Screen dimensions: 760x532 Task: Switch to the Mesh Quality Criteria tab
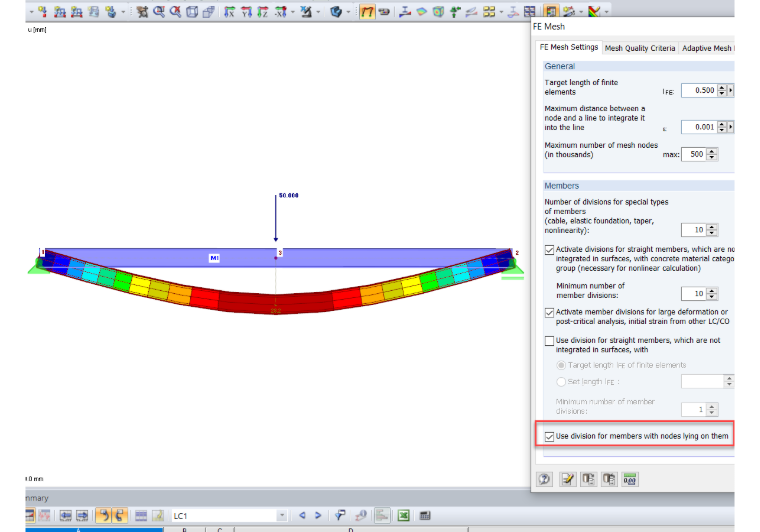(640, 48)
